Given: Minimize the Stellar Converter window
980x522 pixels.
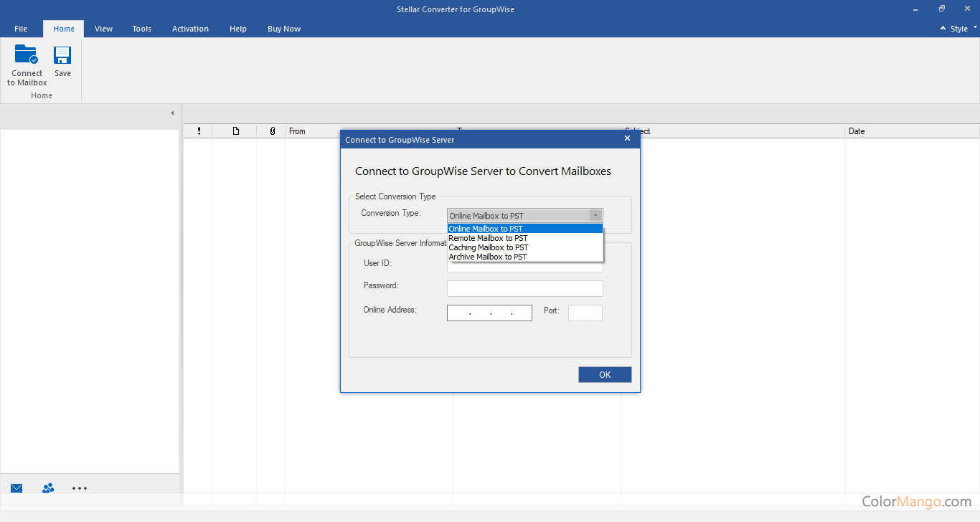Looking at the screenshot, I should coord(917,9).
